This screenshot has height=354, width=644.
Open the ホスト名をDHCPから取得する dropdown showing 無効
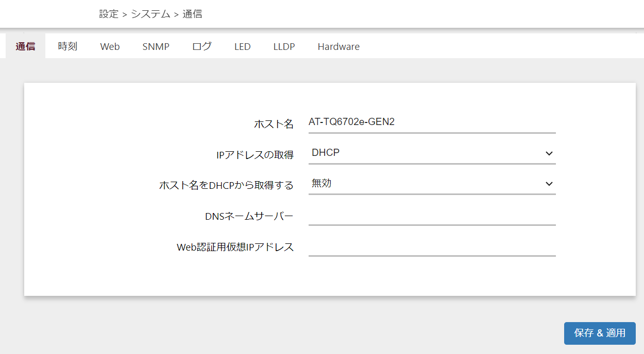tap(425, 184)
